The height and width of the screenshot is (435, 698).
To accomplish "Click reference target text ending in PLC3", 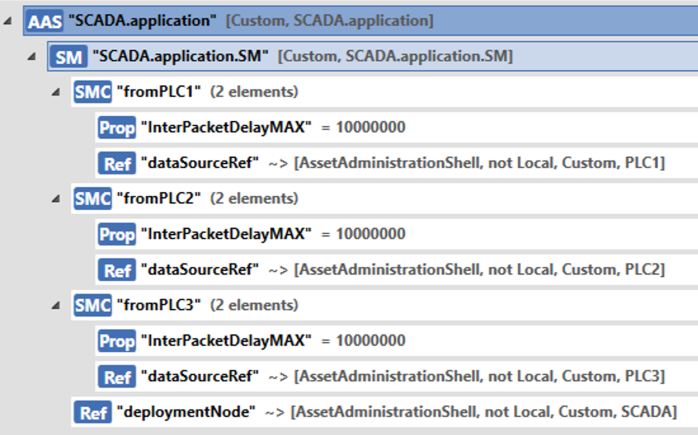I will coord(479,376).
